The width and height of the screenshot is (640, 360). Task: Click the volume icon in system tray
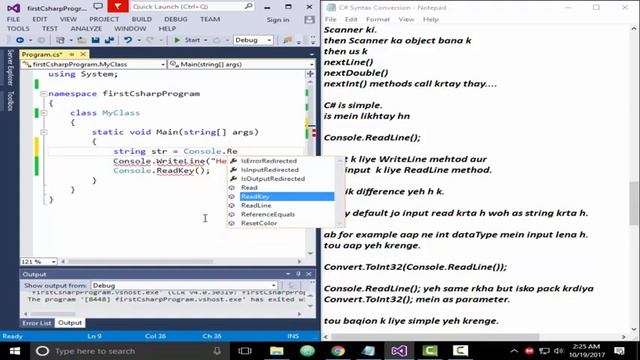click(559, 351)
